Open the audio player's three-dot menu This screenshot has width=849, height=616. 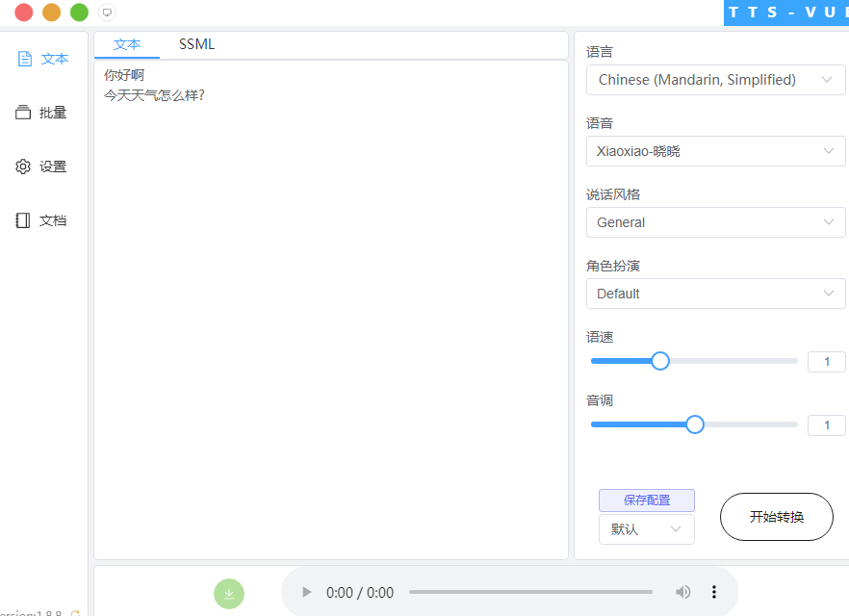point(714,592)
